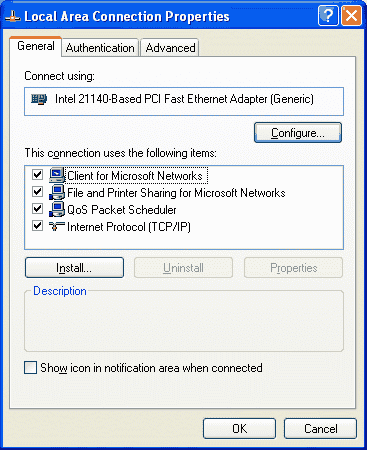Click the Configure... button
The height and width of the screenshot is (450, 367).
298,133
